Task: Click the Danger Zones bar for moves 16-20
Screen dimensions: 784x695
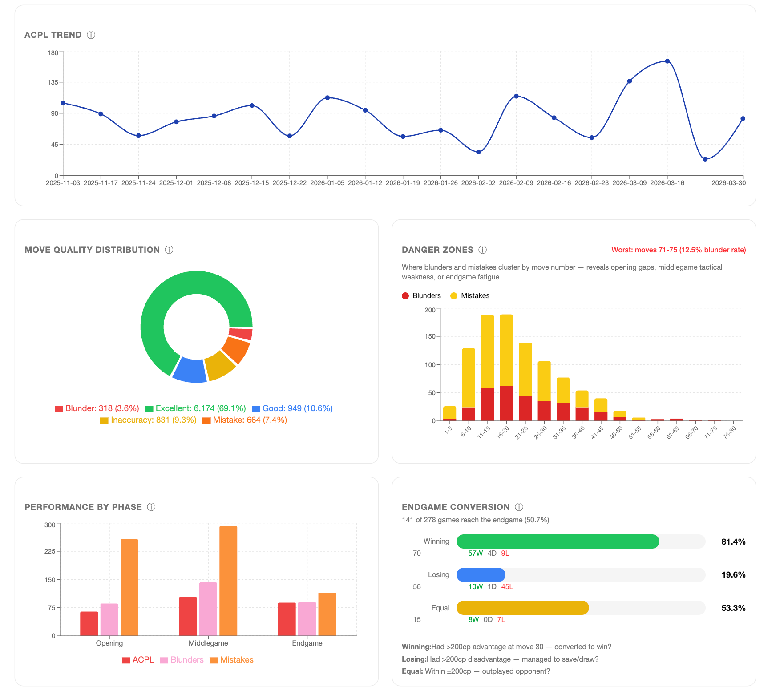Action: [506, 368]
